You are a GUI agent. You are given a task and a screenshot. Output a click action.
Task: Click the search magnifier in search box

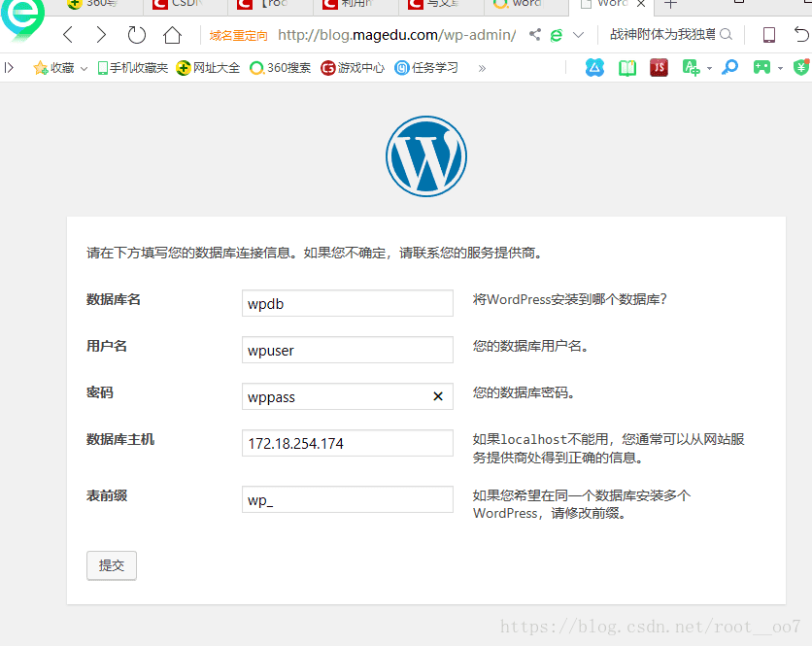(x=726, y=35)
